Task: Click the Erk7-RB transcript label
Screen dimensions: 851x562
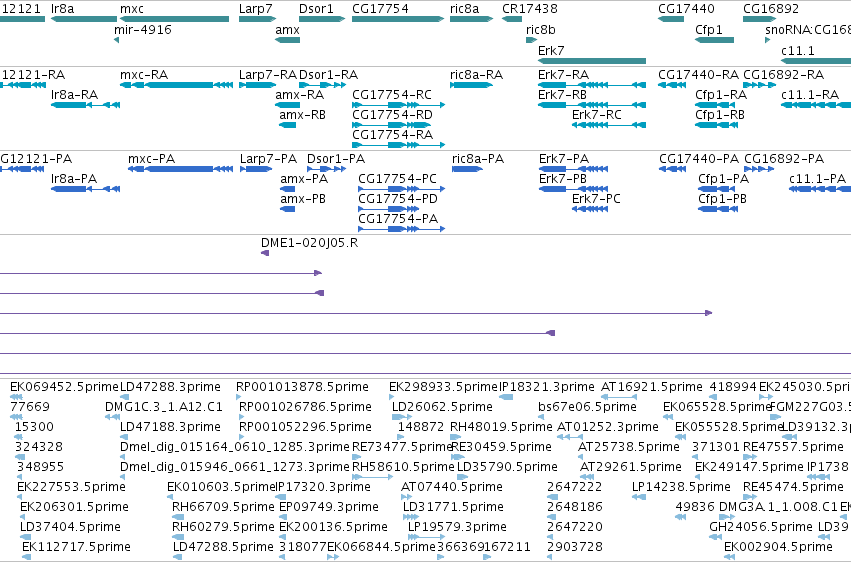Action: tap(562, 94)
